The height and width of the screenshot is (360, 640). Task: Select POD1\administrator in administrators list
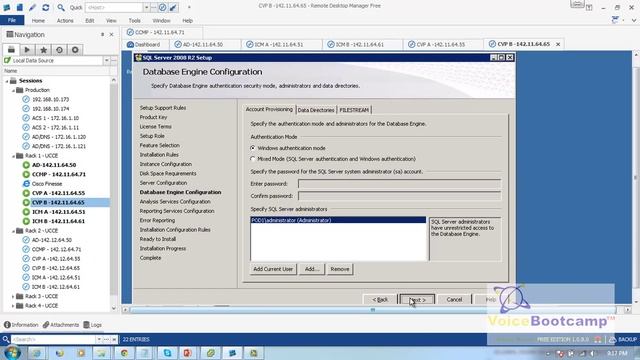(338, 220)
